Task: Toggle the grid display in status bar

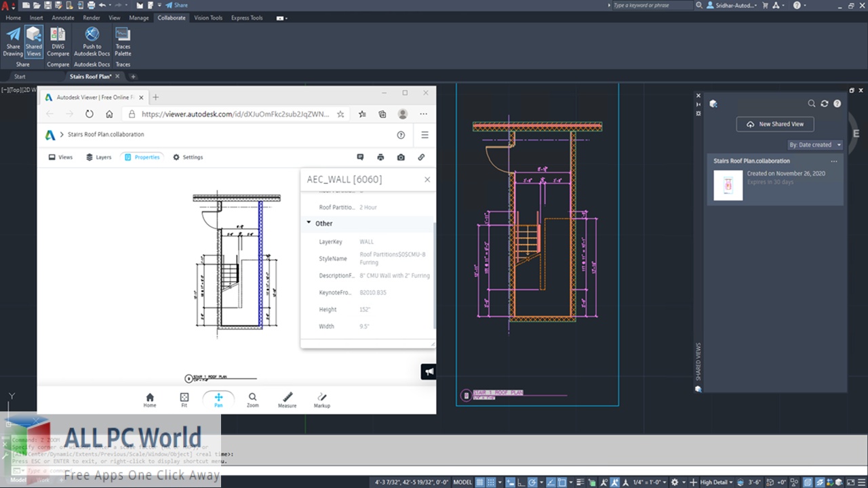Action: [480, 482]
